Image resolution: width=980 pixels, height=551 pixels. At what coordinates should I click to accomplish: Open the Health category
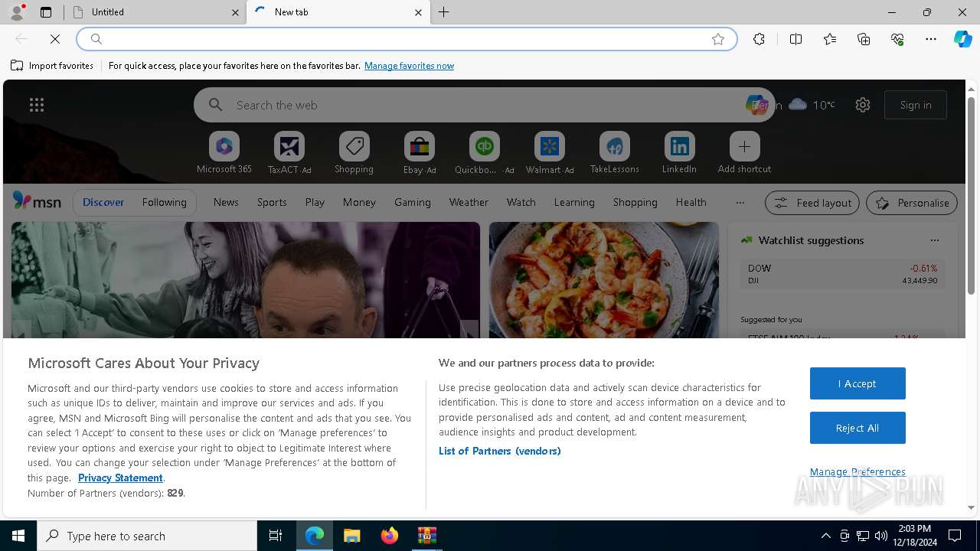click(x=691, y=202)
